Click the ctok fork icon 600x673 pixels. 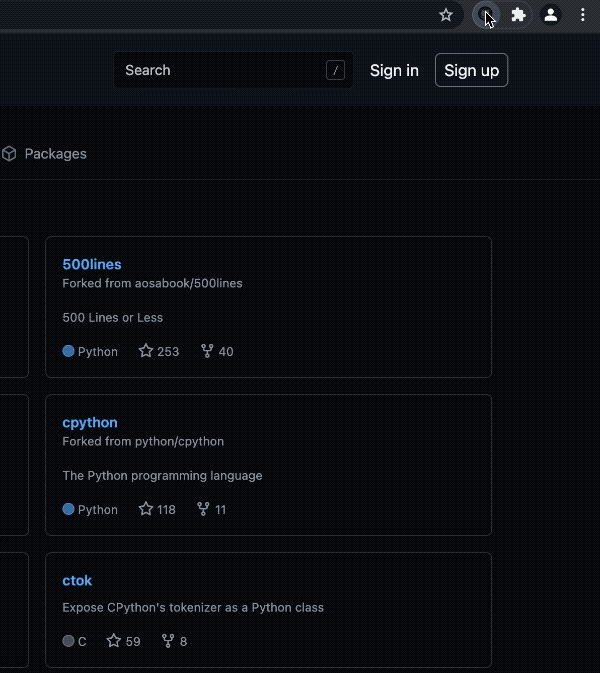(168, 641)
